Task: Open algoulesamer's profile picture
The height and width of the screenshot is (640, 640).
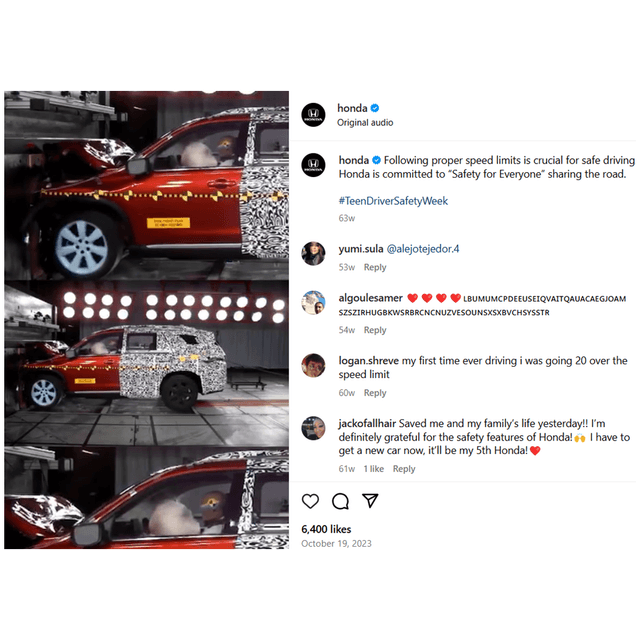Action: point(313,302)
